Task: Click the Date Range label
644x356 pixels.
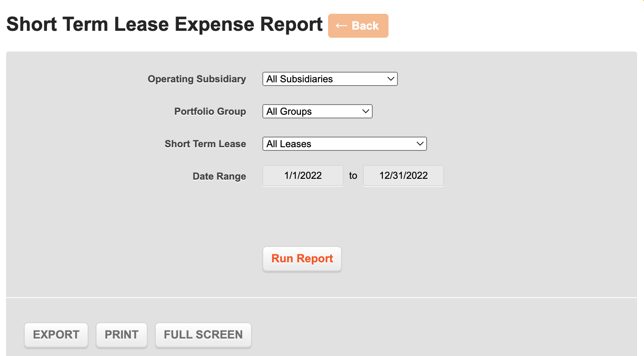Action: point(219,176)
